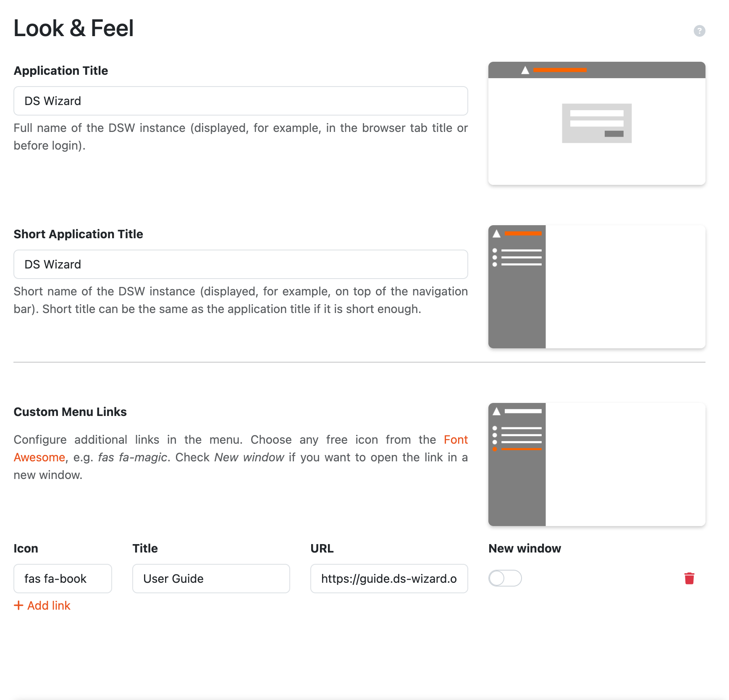This screenshot has width=729, height=700.
Task: Edit the guide.ds-wizard URL field
Action: pos(389,579)
